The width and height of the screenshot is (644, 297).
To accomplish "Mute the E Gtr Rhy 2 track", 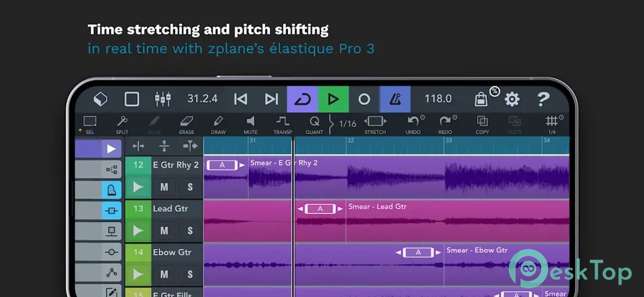I will pos(164,187).
